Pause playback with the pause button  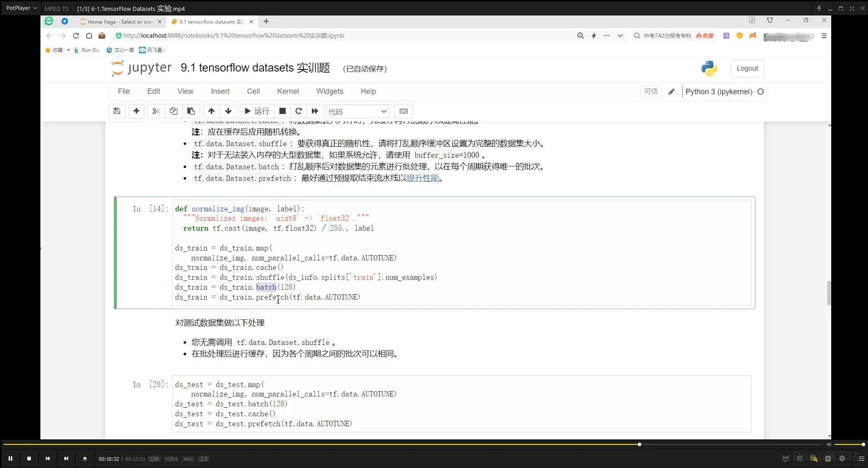pos(10,458)
